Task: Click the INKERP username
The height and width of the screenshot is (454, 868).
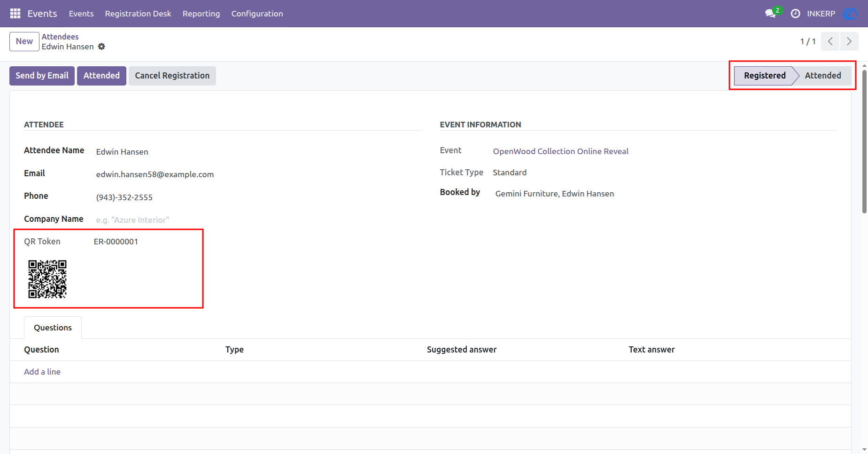Action: 821,14
